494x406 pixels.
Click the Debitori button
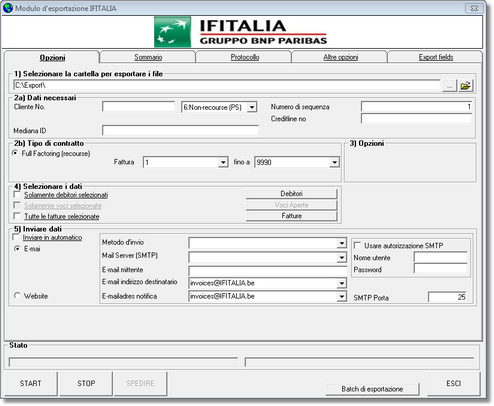(x=291, y=194)
